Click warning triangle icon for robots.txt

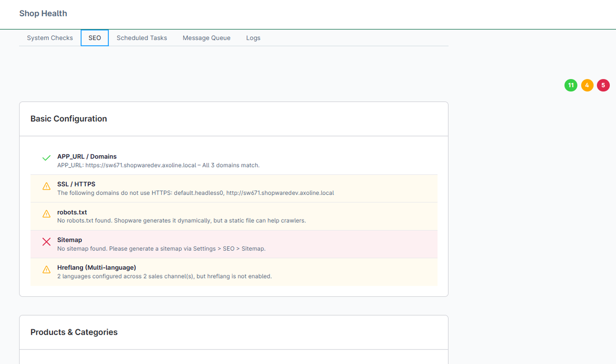click(x=47, y=214)
